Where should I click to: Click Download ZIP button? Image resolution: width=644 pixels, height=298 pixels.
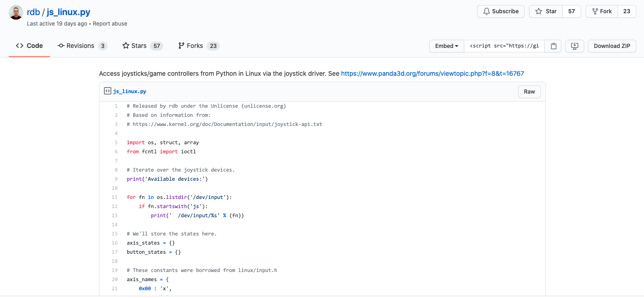point(612,46)
